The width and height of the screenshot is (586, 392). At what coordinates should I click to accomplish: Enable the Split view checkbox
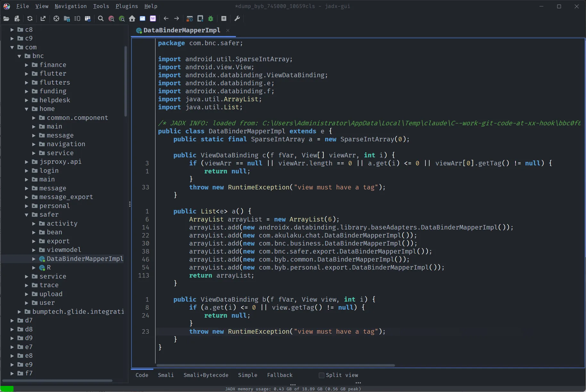pyautogui.click(x=321, y=375)
